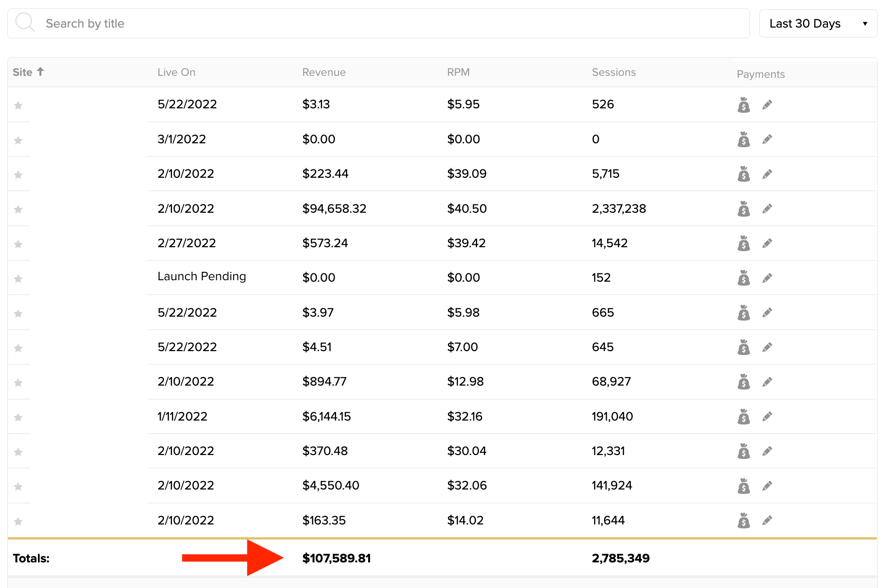The height and width of the screenshot is (588, 886).
Task: Click the Live On column header
Action: 176,72
